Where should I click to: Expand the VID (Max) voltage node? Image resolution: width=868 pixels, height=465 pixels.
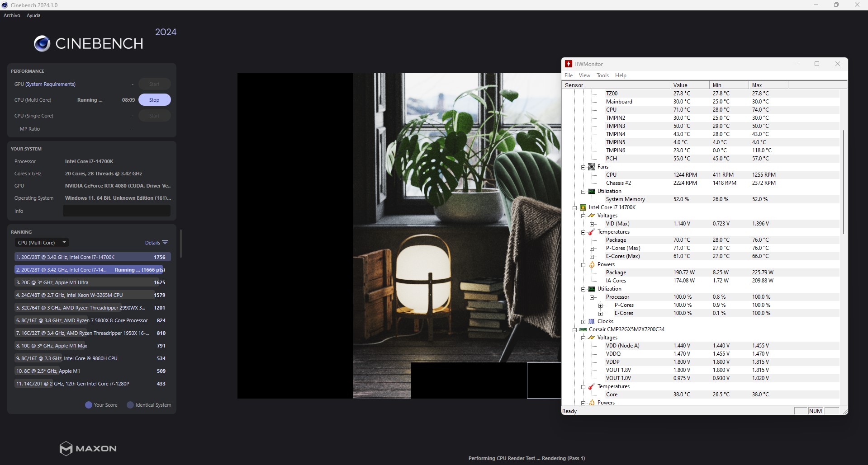tap(592, 224)
